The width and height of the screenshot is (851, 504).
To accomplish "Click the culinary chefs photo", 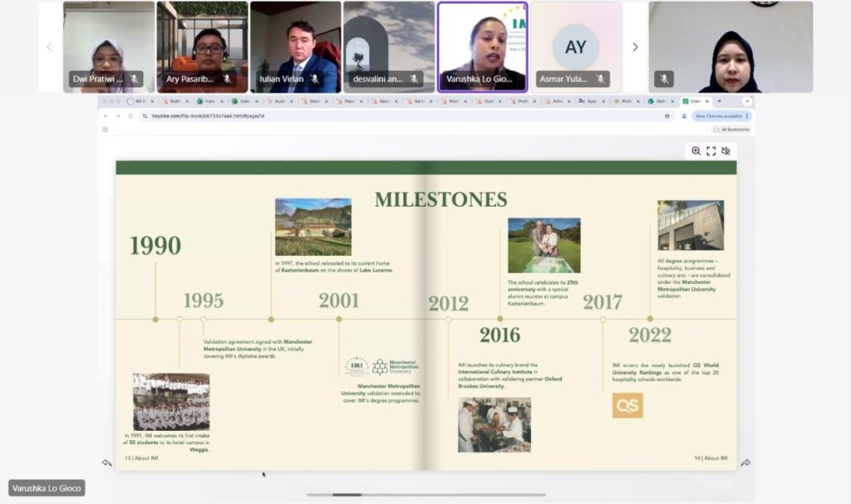I will click(494, 425).
